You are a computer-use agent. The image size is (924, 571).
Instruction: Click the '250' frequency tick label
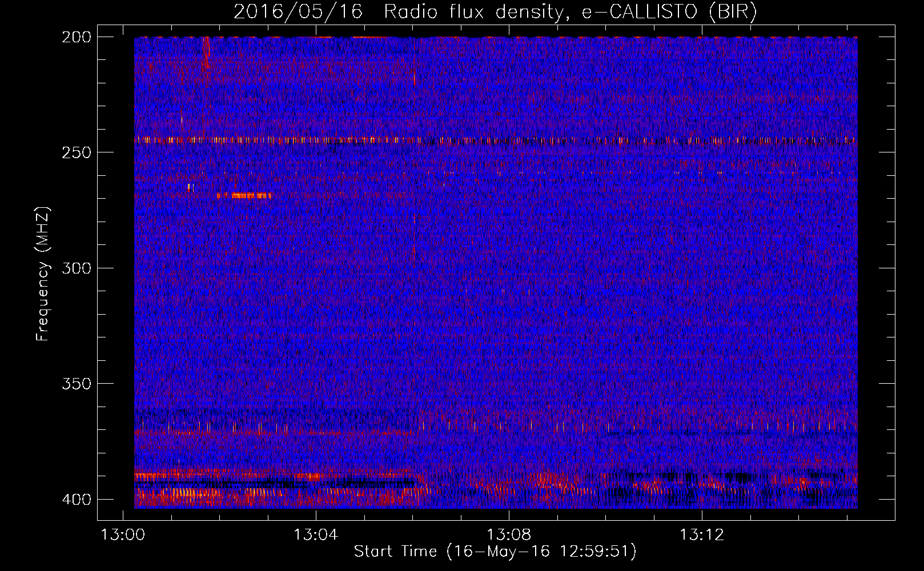coord(77,152)
